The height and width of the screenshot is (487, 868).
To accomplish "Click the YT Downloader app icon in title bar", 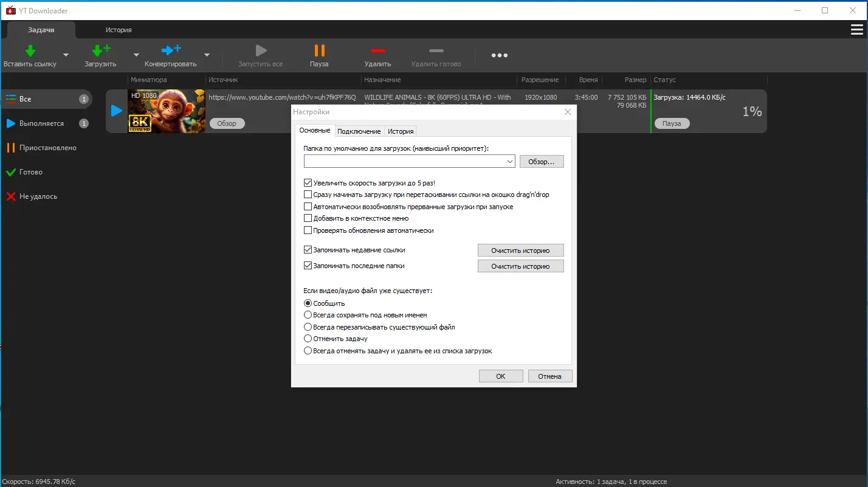I will (10, 10).
